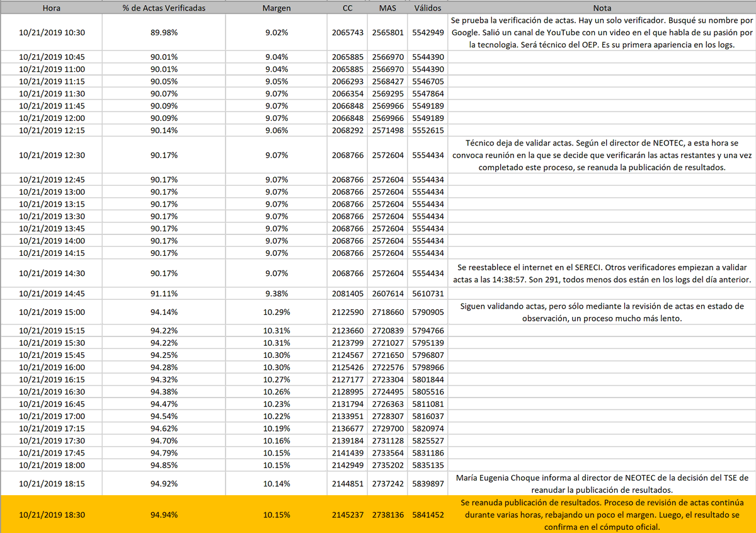Click the percentage cell '94.25%'

164,355
